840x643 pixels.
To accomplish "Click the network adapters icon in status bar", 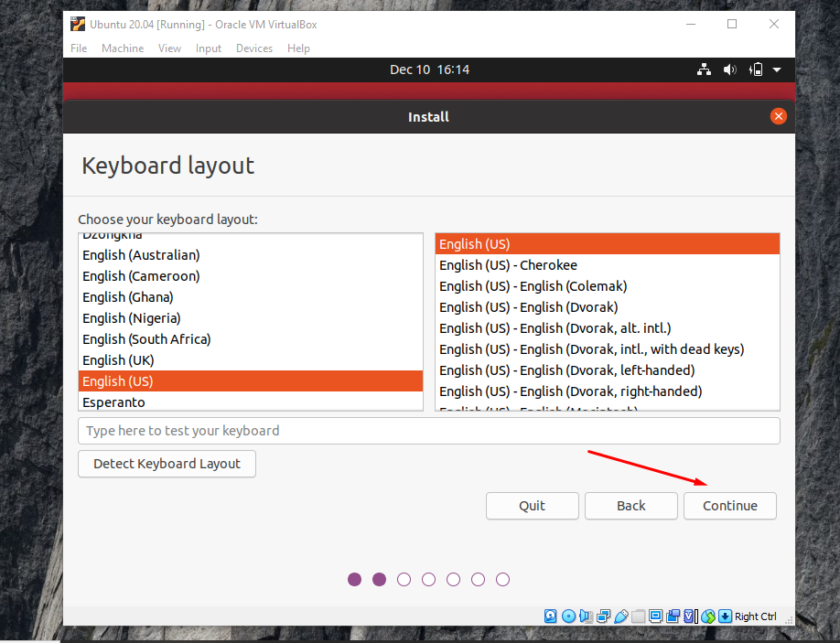I will tap(604, 616).
